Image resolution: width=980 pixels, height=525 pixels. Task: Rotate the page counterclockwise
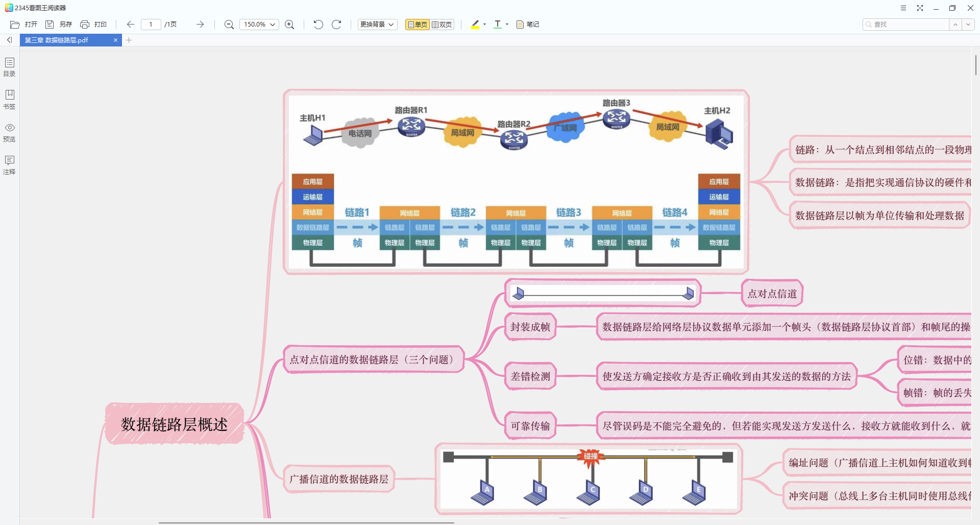click(x=318, y=25)
